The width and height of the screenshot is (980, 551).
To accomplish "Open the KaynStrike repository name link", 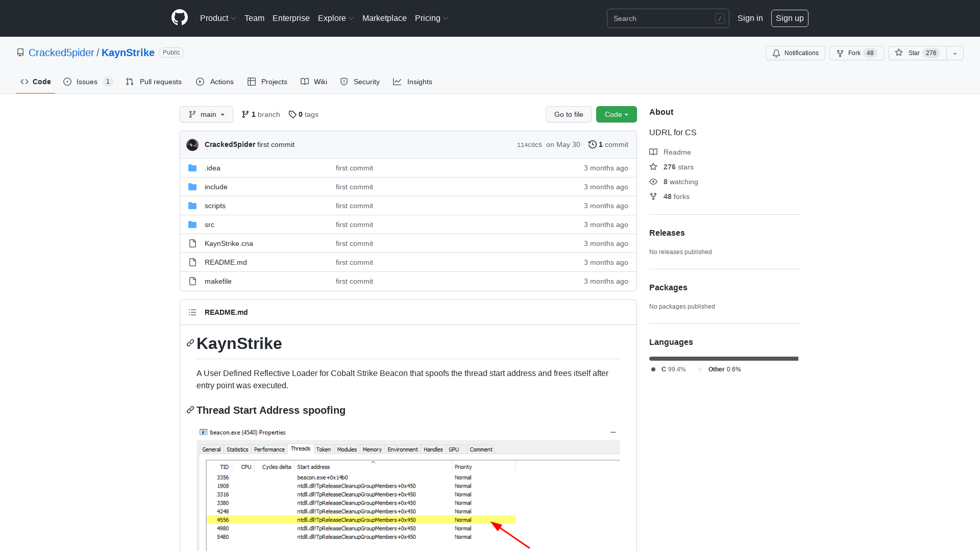I will [x=128, y=53].
